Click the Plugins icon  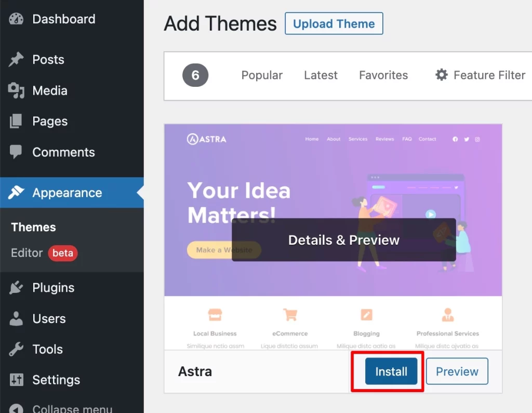pos(16,288)
